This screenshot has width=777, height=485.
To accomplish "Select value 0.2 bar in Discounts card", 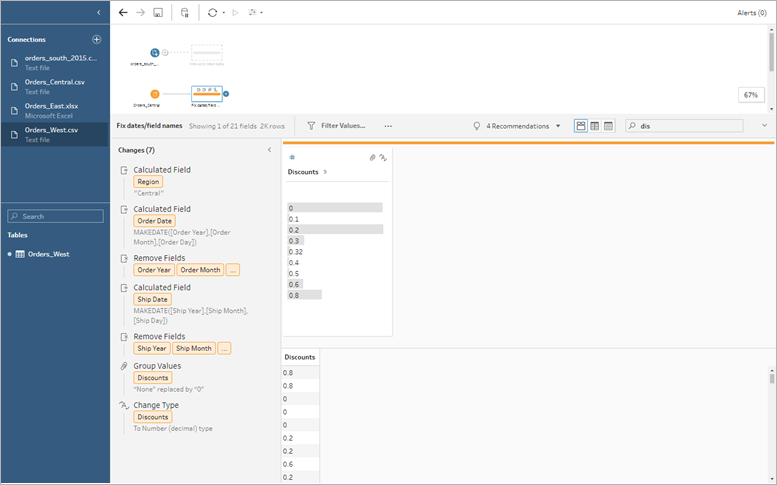I will point(335,230).
